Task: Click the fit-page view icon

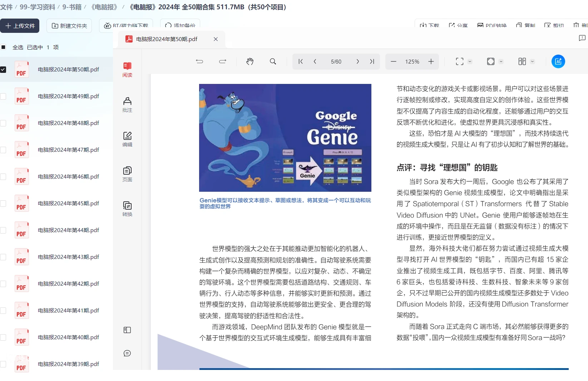Action: pyautogui.click(x=491, y=61)
